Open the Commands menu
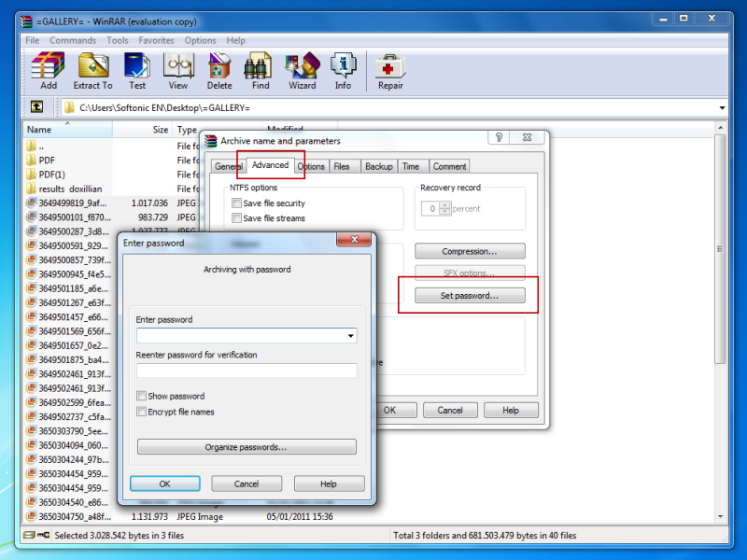 [x=72, y=40]
